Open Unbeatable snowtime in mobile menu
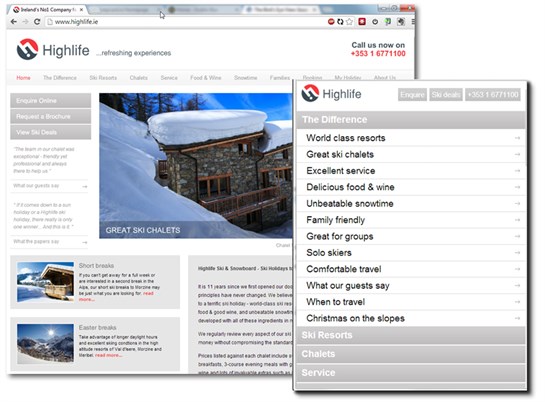 (x=411, y=204)
